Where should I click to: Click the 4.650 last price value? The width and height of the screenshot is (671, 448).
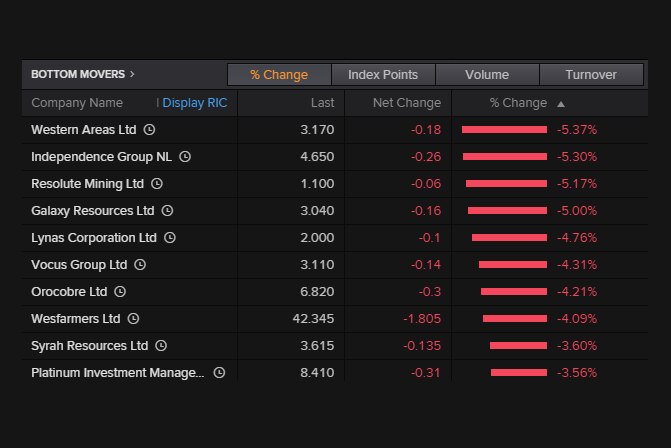point(317,157)
